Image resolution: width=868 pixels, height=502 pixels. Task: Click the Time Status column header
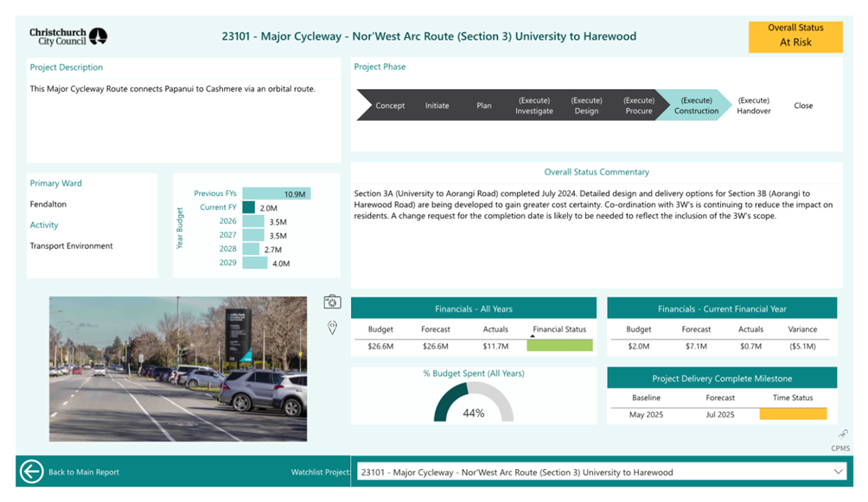coord(793,397)
